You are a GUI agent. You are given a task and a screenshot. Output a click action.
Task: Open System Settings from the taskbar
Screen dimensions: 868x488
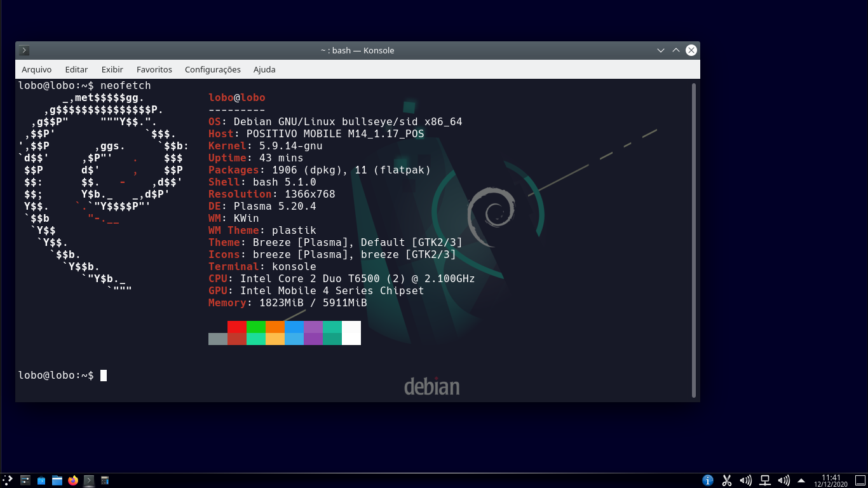click(25, 480)
